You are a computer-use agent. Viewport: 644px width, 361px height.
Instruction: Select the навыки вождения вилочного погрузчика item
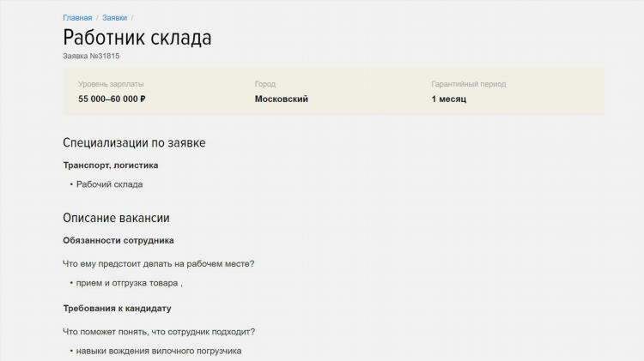(159, 352)
